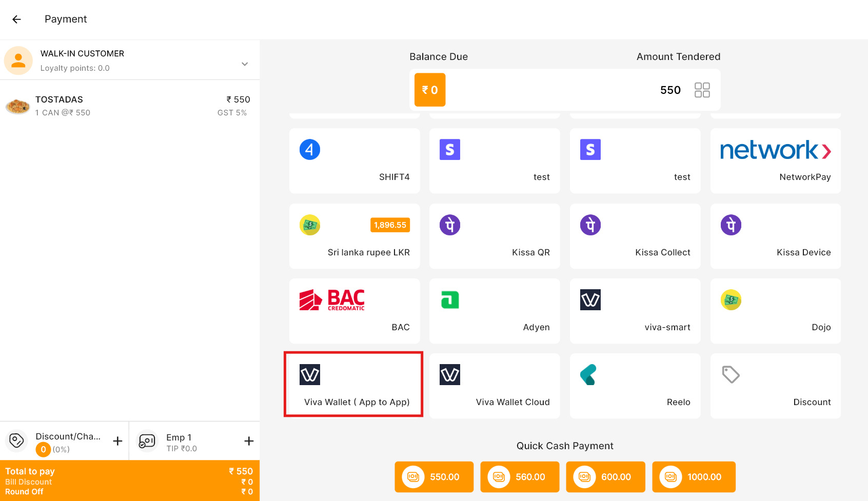Viewport: 868px width, 501px height.
Task: Open the numeric keypad grid icon
Action: [702, 90]
